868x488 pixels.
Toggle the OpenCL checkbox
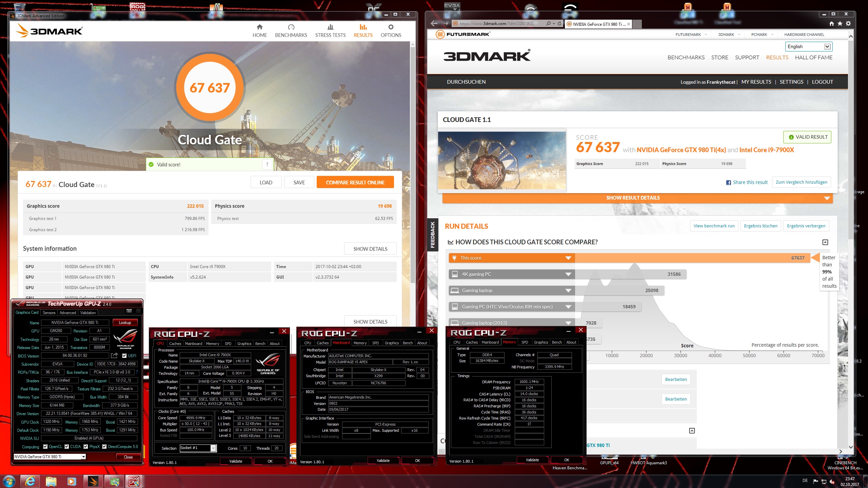[x=45, y=447]
